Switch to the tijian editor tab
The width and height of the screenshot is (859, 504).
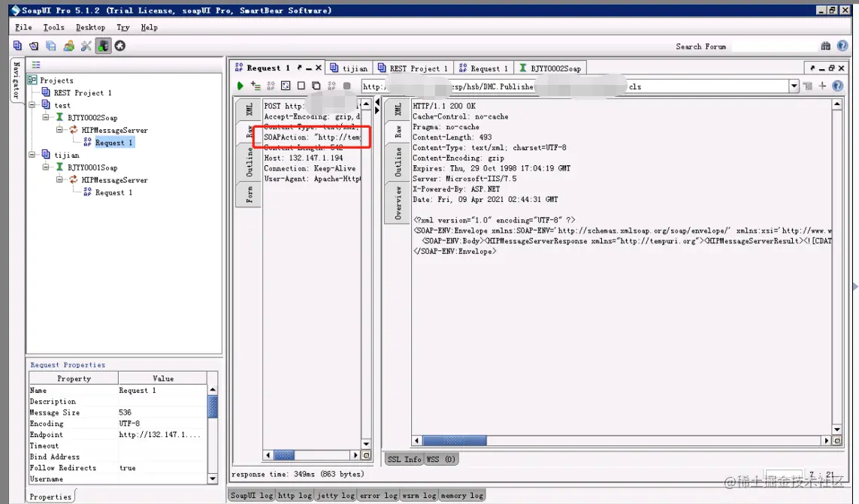click(349, 68)
